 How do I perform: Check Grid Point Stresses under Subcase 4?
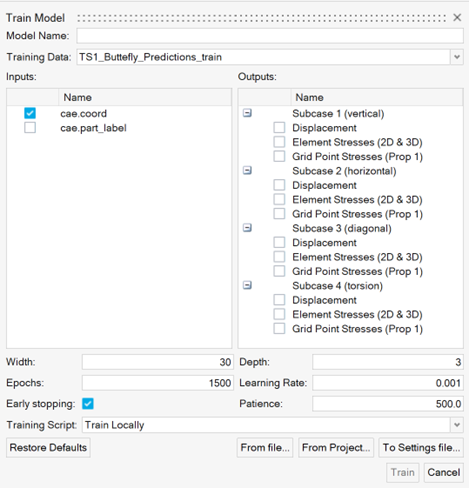(279, 329)
